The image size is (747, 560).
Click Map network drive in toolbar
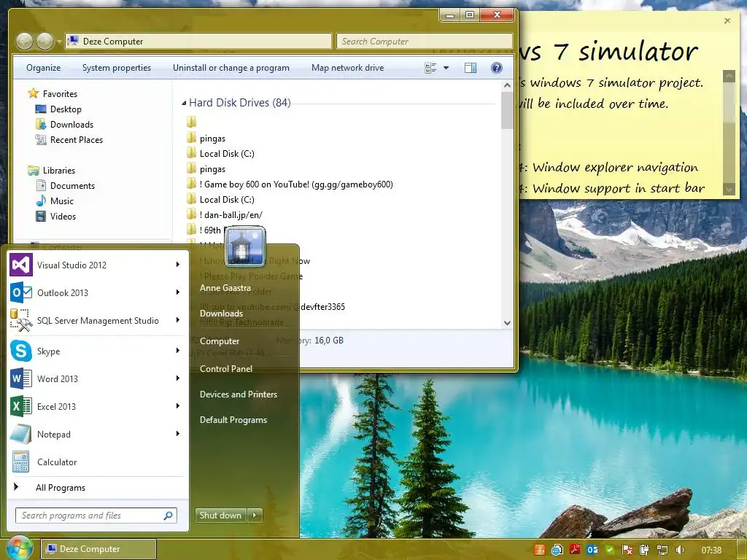tap(348, 68)
